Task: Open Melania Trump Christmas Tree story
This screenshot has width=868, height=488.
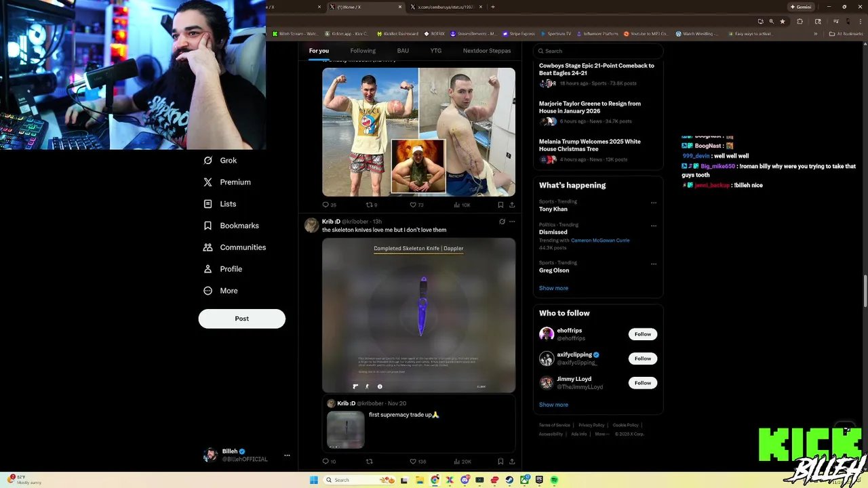Action: click(590, 145)
